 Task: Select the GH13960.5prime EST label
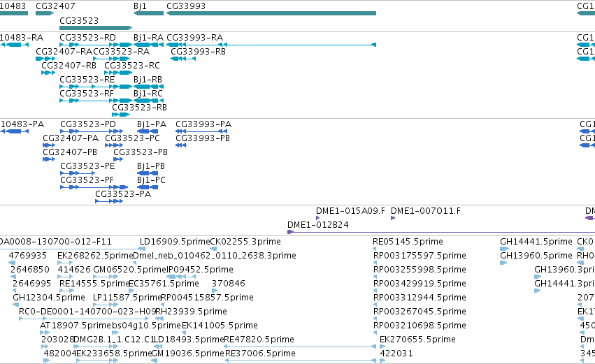(536, 256)
